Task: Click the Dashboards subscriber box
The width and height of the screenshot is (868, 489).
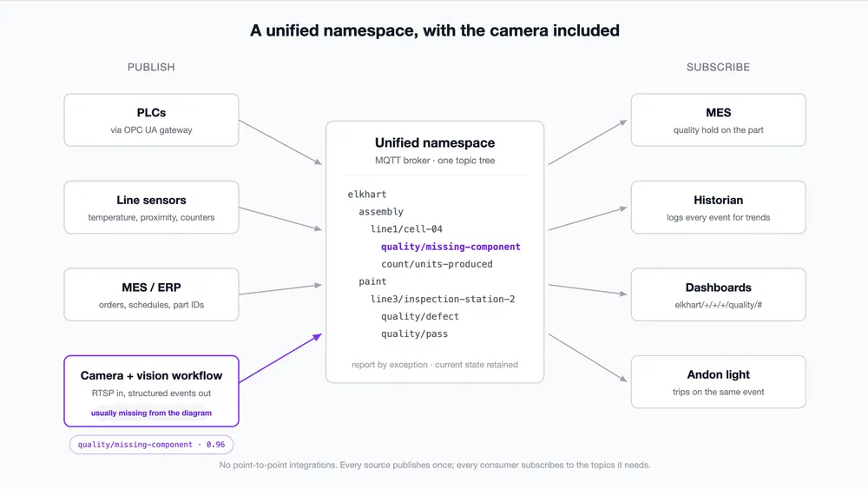Action: coord(718,294)
